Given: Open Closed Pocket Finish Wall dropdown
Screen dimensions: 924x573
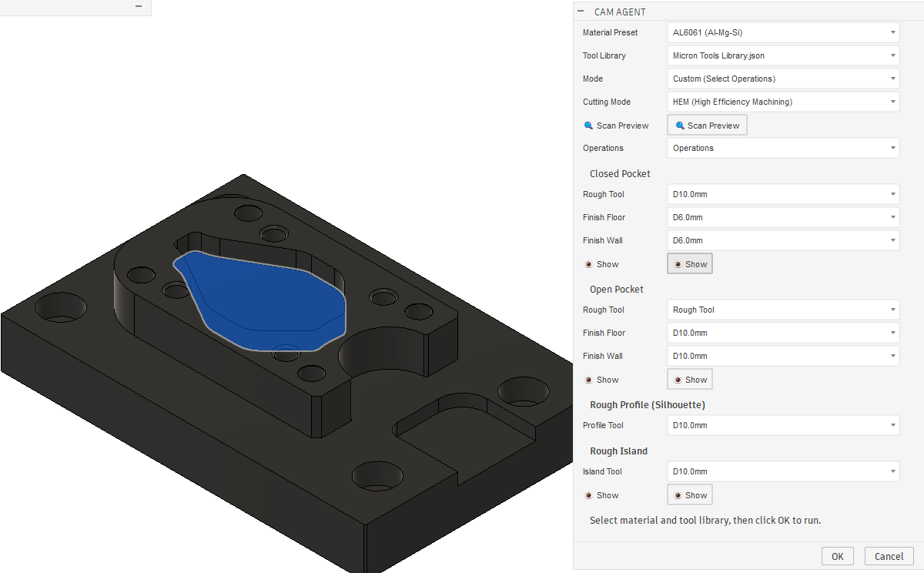Looking at the screenshot, I should pos(782,240).
